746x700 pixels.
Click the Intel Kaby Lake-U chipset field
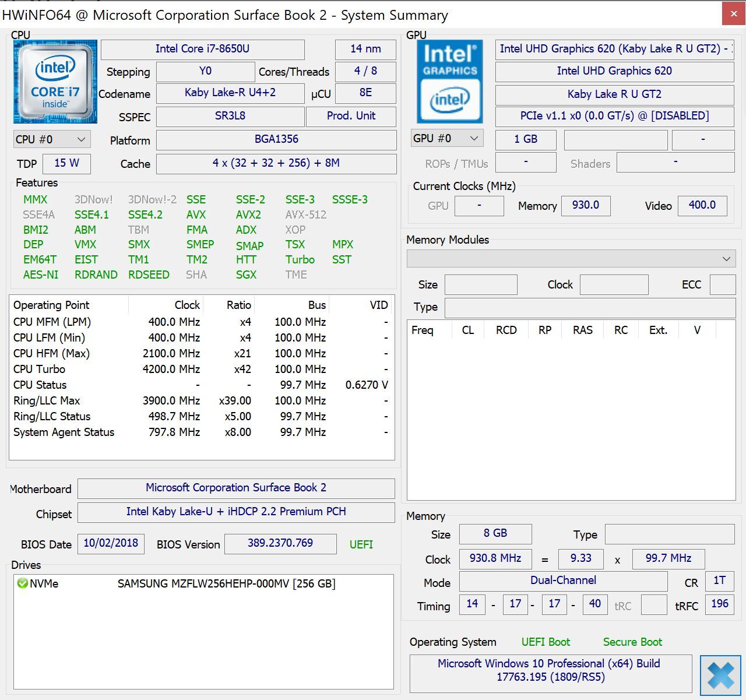pos(236,512)
